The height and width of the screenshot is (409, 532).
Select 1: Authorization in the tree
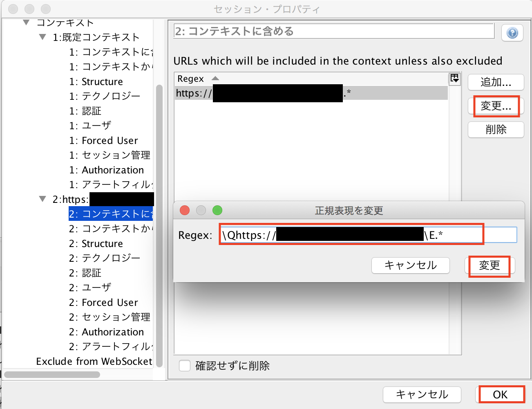(x=106, y=170)
